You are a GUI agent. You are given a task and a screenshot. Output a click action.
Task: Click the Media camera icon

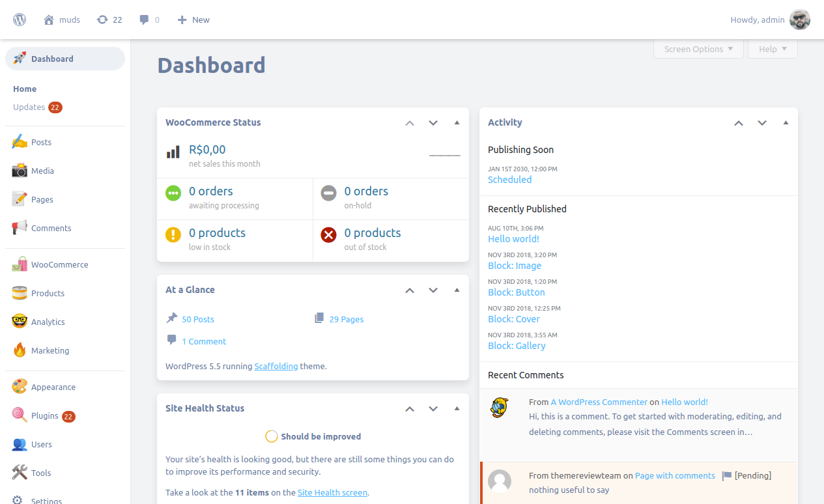tap(20, 171)
